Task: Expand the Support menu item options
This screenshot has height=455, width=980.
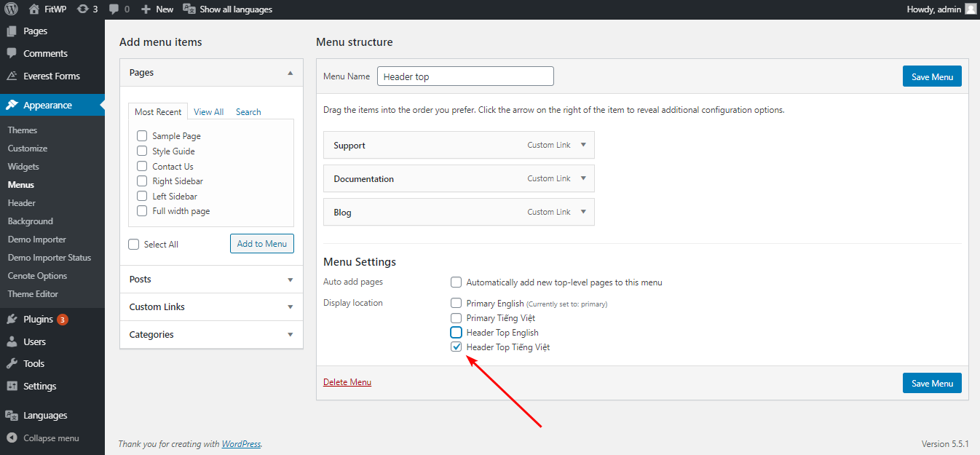Action: 583,145
